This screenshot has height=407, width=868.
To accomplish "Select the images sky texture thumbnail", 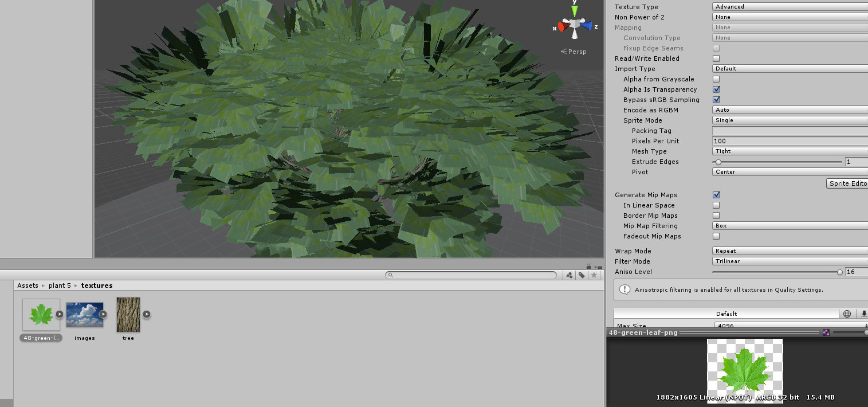I will 85,315.
